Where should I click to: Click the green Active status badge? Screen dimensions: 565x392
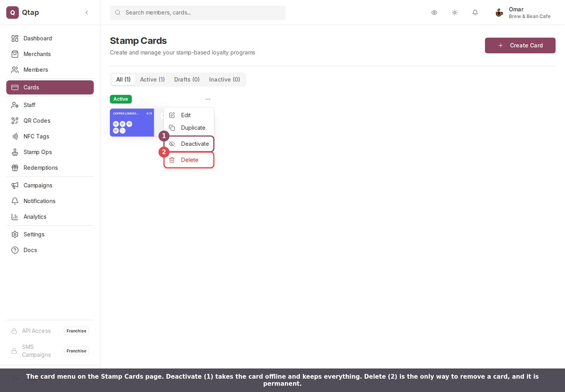(121, 99)
